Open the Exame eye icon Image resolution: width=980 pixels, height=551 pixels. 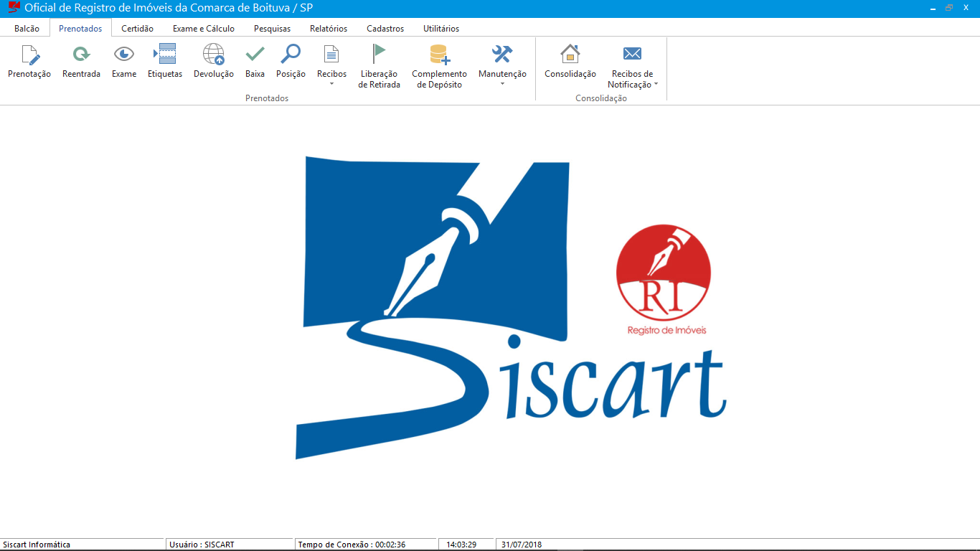[124, 55]
